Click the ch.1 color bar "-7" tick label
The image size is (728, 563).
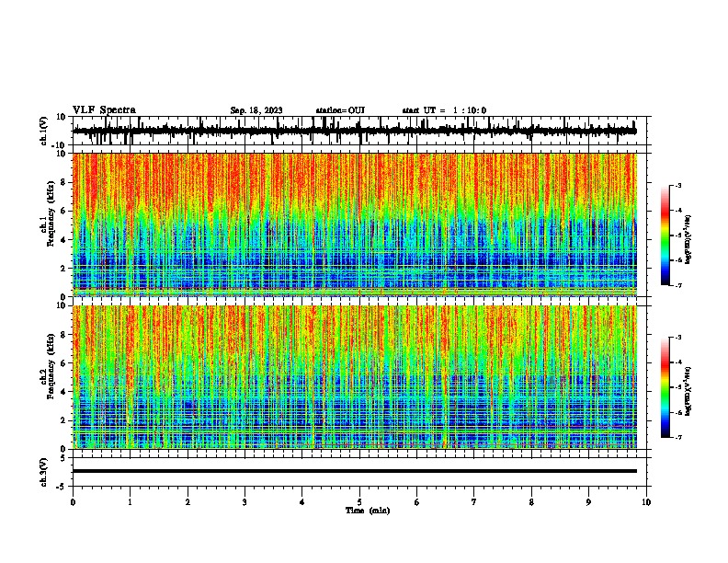coord(677,285)
